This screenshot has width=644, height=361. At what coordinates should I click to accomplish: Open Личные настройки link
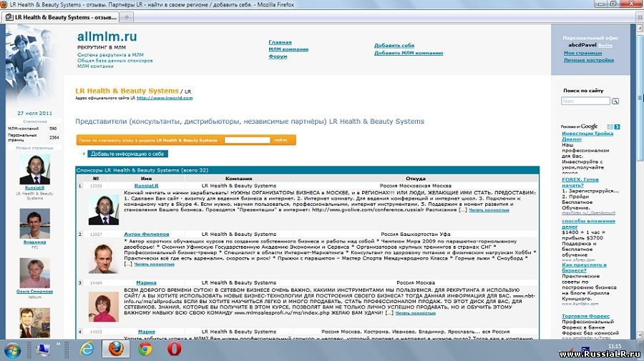(x=589, y=60)
